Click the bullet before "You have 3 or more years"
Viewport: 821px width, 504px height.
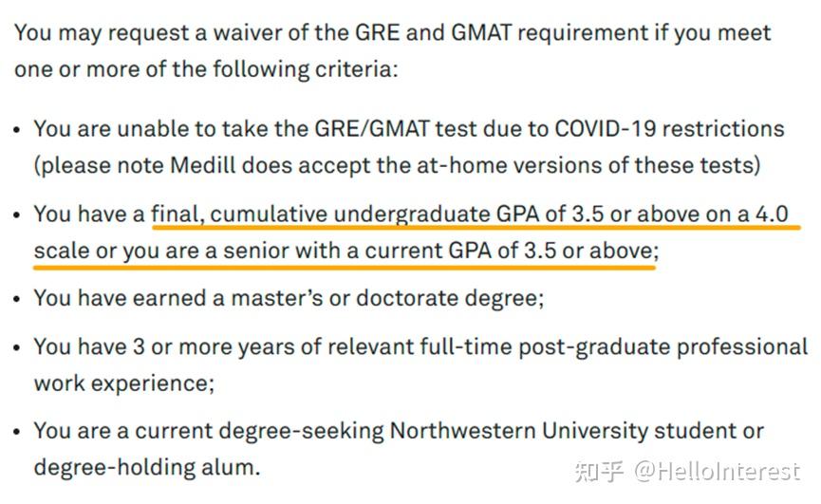(19, 347)
